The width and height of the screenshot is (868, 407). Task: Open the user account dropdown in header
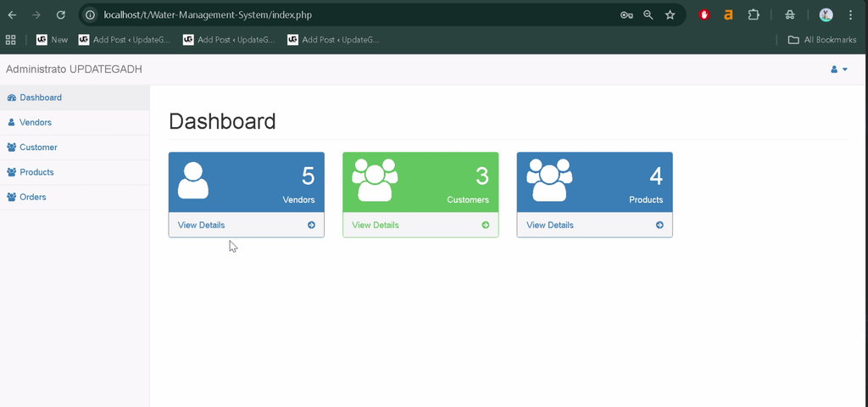pyautogui.click(x=839, y=70)
